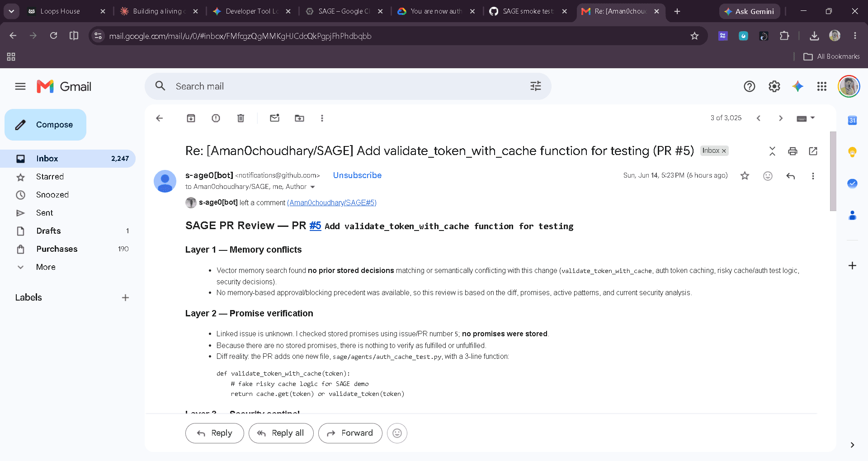Reload the page
Viewport: 868px width, 461px height.
(x=53, y=36)
